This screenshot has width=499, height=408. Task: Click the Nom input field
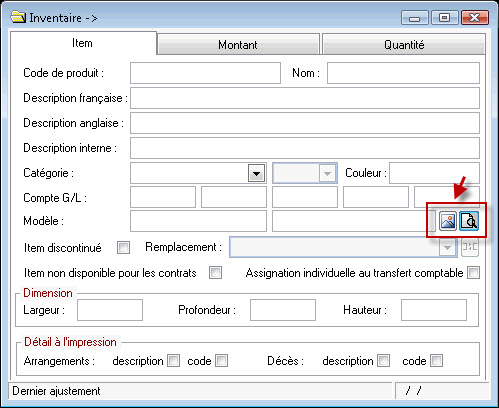tap(403, 73)
